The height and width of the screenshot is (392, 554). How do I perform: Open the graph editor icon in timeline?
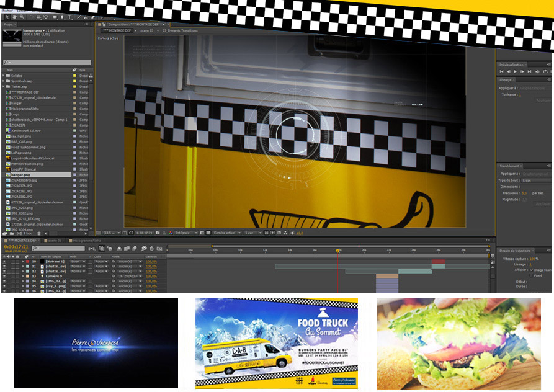click(x=159, y=249)
